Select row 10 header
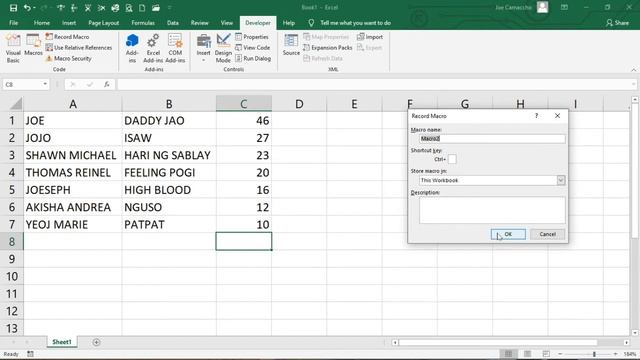Viewport: 640px width, 360px height. [12, 276]
